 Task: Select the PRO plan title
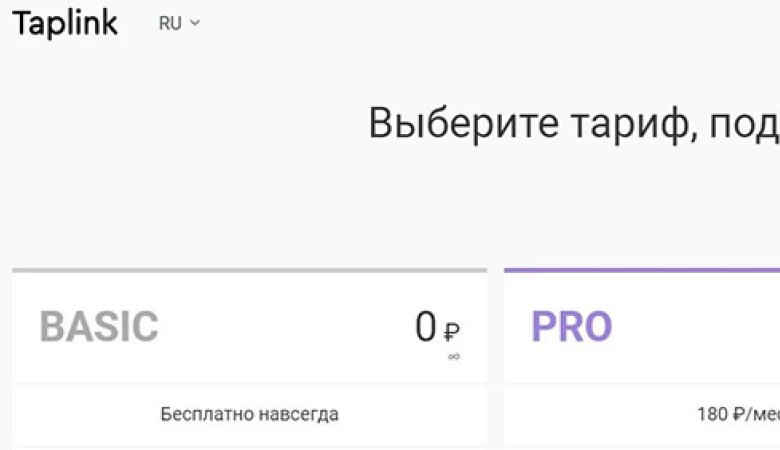571,327
